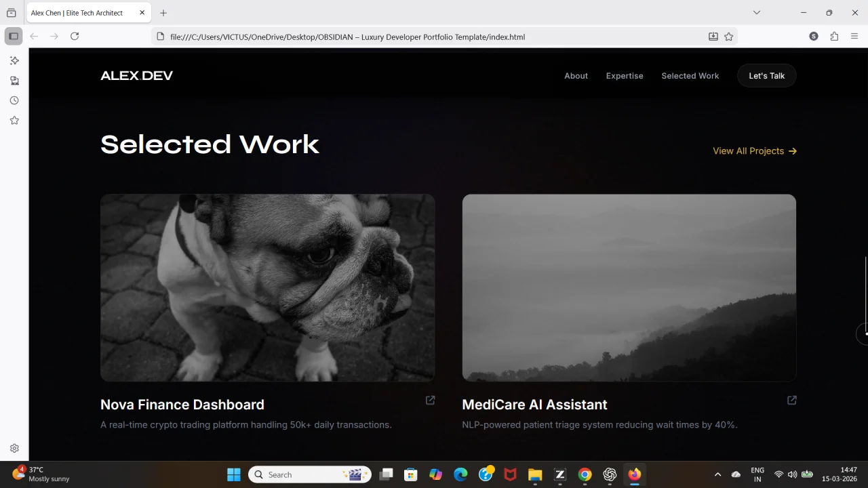Close the Alex Chen tab
This screenshot has width=868, height=488.
142,13
